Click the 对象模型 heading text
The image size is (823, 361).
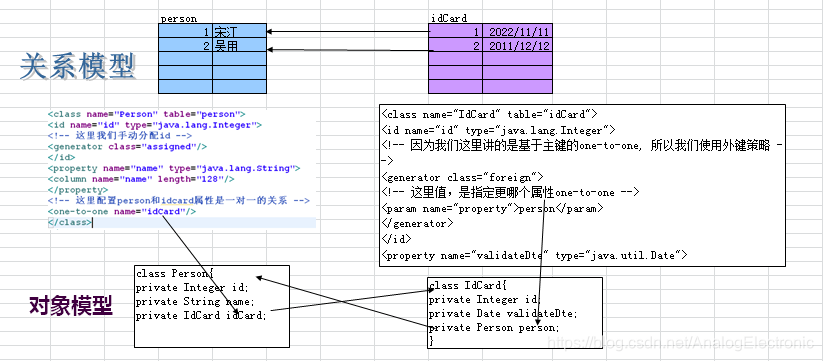[x=70, y=306]
